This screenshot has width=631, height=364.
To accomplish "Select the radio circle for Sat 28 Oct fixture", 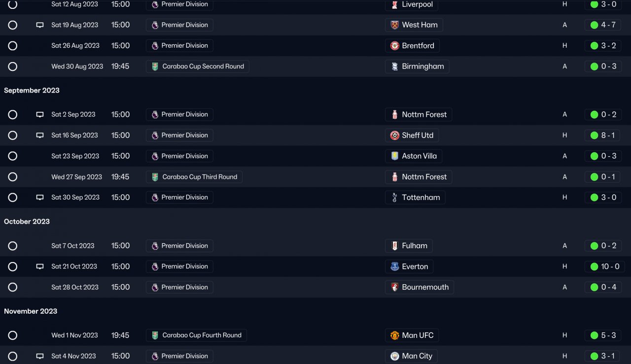I will (x=13, y=287).
